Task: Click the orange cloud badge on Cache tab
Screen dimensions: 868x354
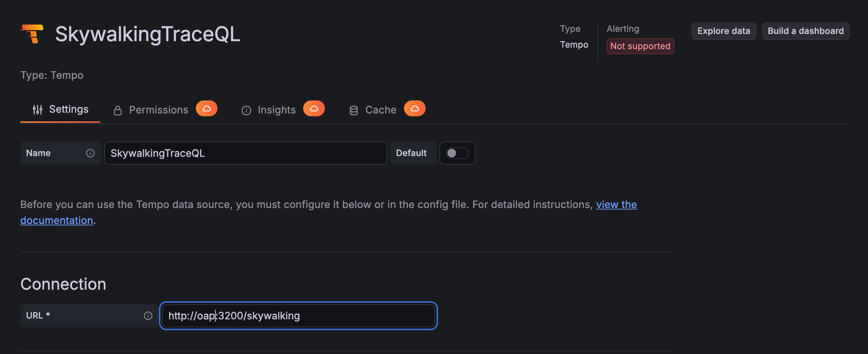Action: (x=415, y=108)
